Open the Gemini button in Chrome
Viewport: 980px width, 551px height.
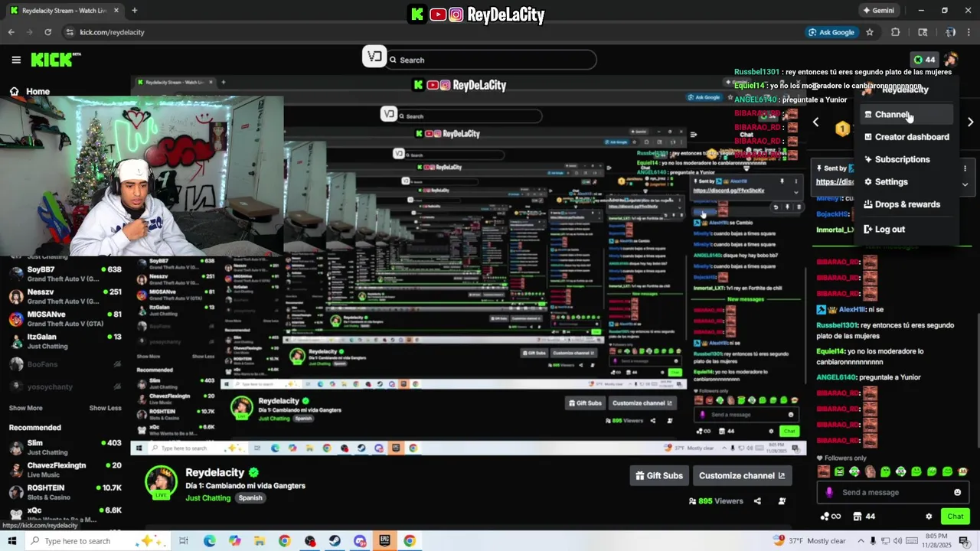pos(878,11)
